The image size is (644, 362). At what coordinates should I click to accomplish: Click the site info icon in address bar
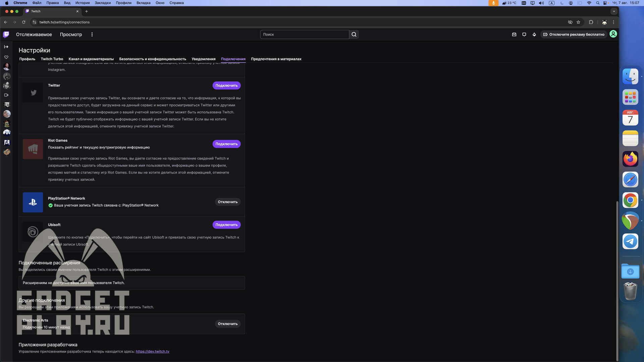tap(34, 22)
